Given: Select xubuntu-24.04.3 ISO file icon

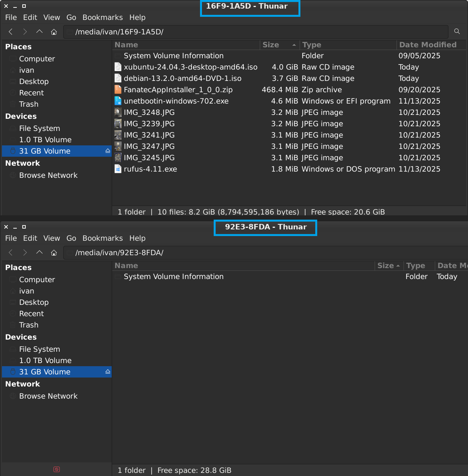Looking at the screenshot, I should point(118,67).
